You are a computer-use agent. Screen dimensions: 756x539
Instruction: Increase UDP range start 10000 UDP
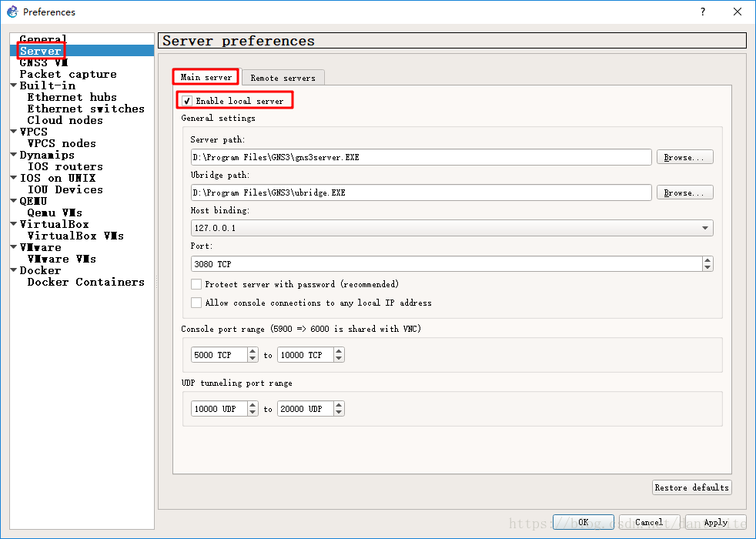(253, 406)
